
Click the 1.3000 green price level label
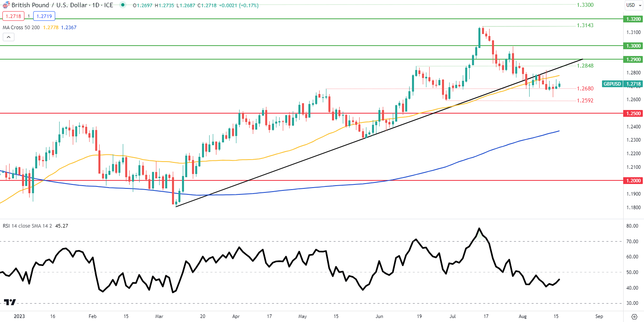pos(633,46)
